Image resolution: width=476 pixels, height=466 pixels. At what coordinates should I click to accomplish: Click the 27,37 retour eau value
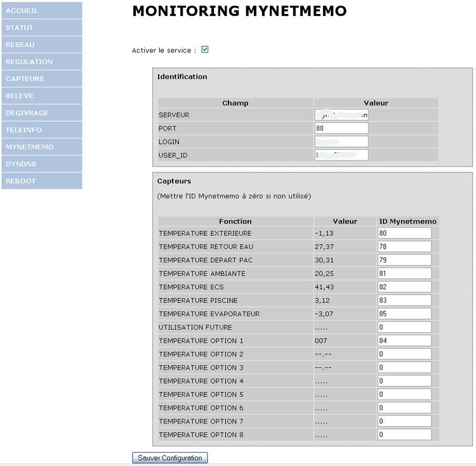point(324,247)
